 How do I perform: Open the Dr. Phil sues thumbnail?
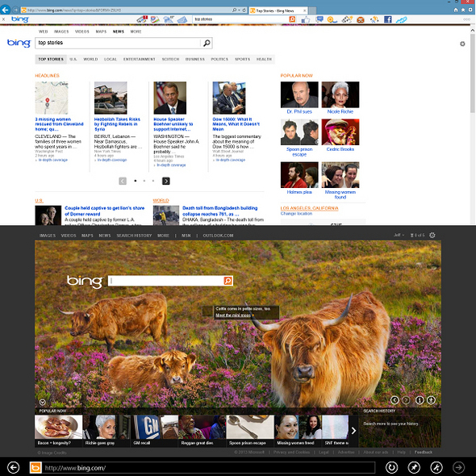click(299, 94)
